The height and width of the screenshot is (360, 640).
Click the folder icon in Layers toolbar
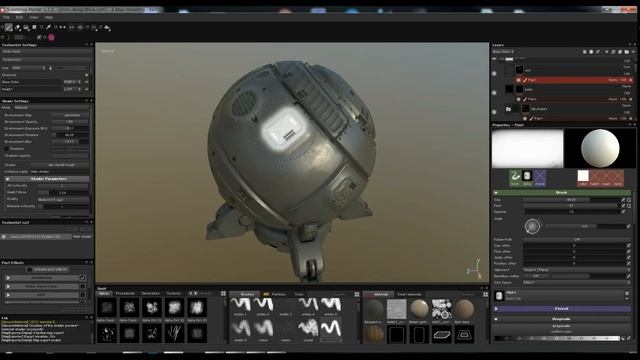[x=627, y=52]
